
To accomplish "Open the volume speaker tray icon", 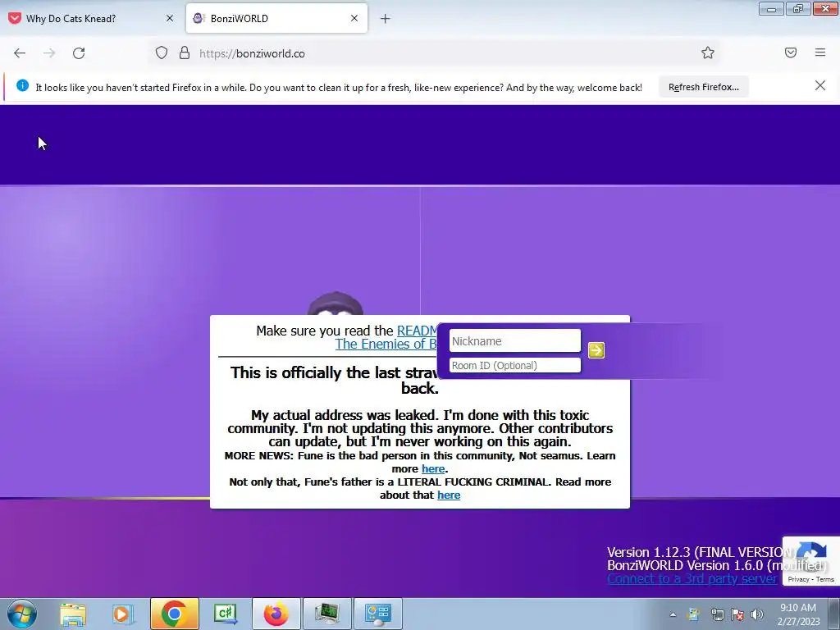I will click(x=757, y=614).
